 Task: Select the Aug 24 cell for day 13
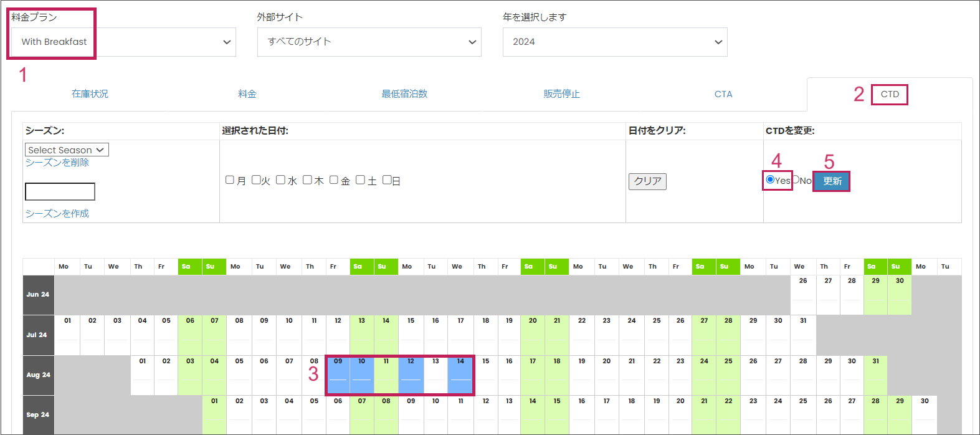coord(435,375)
